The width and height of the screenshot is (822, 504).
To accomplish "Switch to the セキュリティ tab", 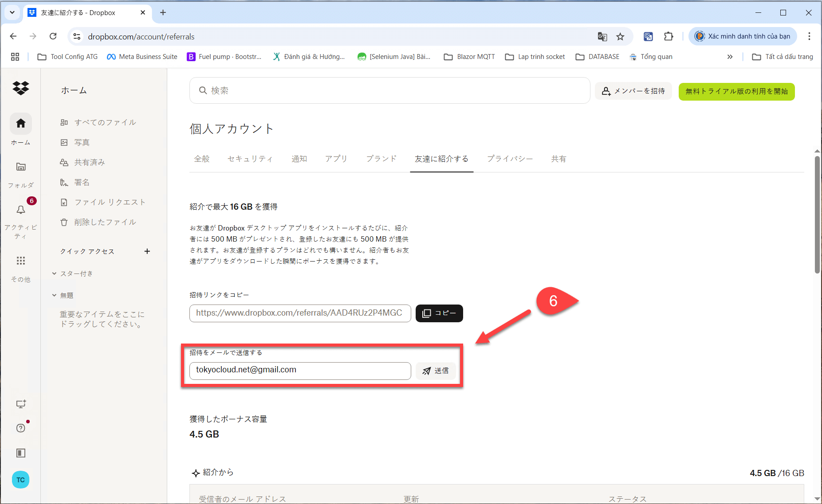I will [x=250, y=159].
